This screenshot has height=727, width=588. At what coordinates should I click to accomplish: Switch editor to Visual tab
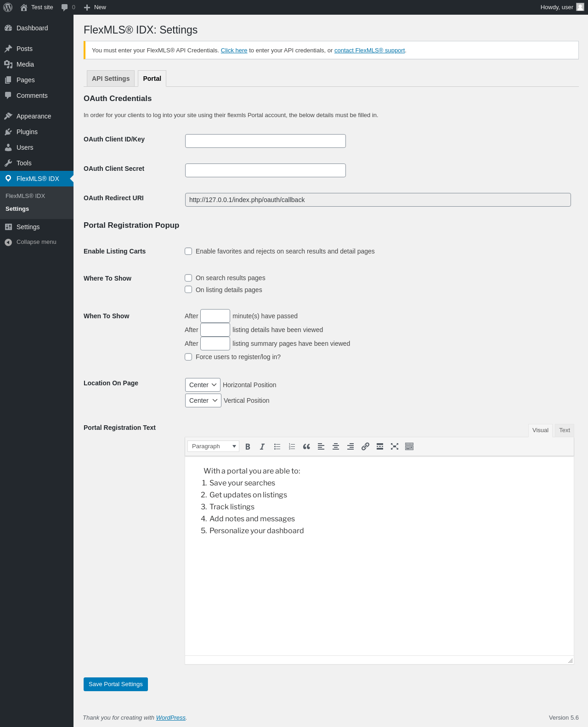tap(540, 430)
